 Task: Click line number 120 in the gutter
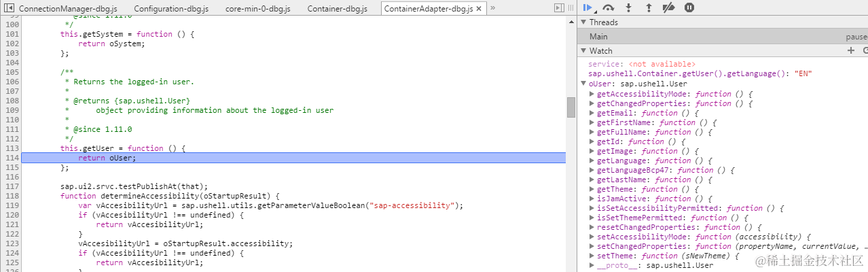click(x=11, y=215)
